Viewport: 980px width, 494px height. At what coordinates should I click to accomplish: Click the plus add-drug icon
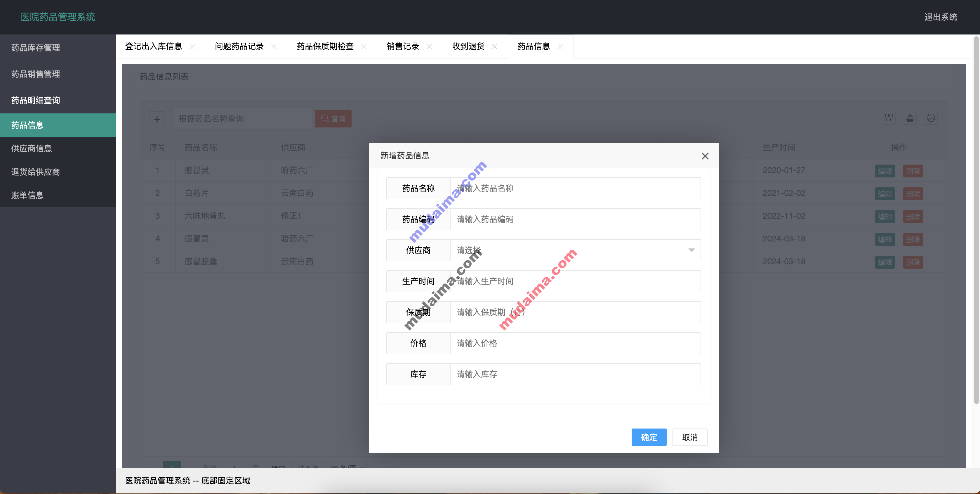pyautogui.click(x=157, y=119)
